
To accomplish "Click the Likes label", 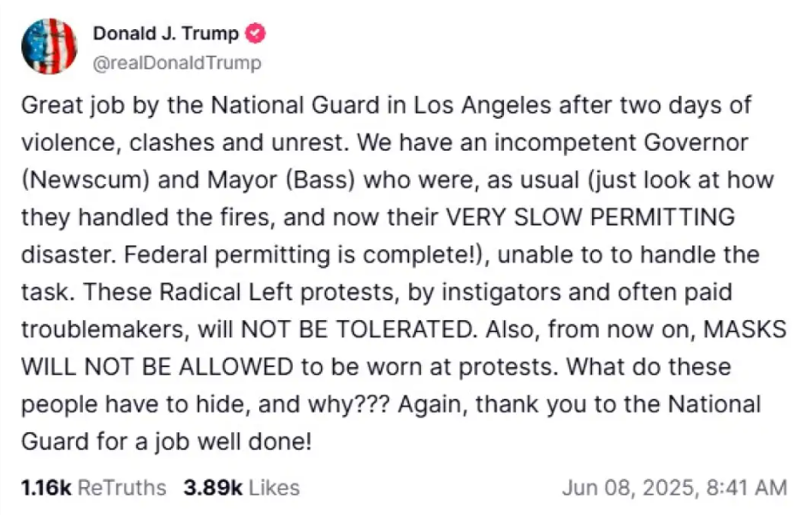I will 275,488.
